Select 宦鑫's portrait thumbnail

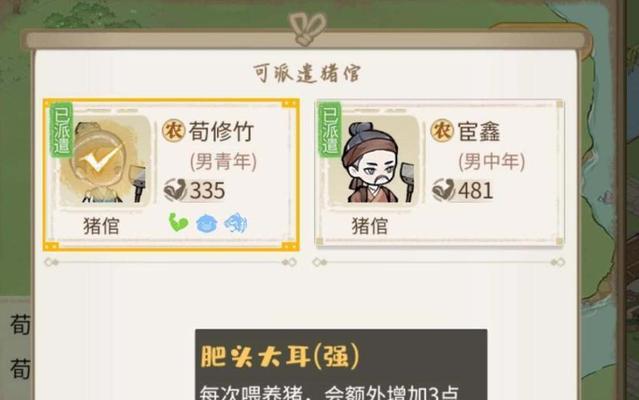(x=374, y=160)
